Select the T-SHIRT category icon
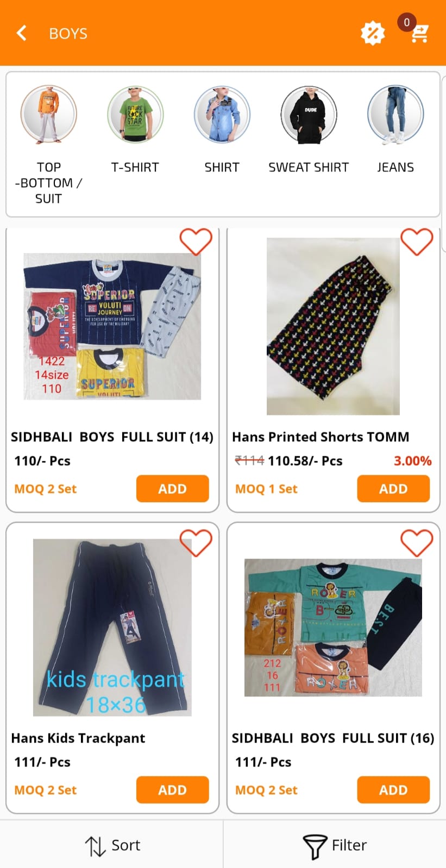The width and height of the screenshot is (446, 868). (x=135, y=115)
